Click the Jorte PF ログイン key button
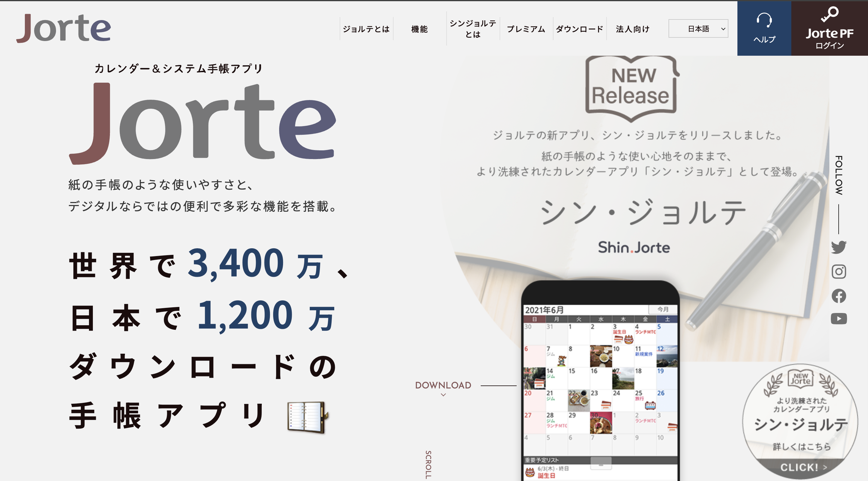 [829, 28]
